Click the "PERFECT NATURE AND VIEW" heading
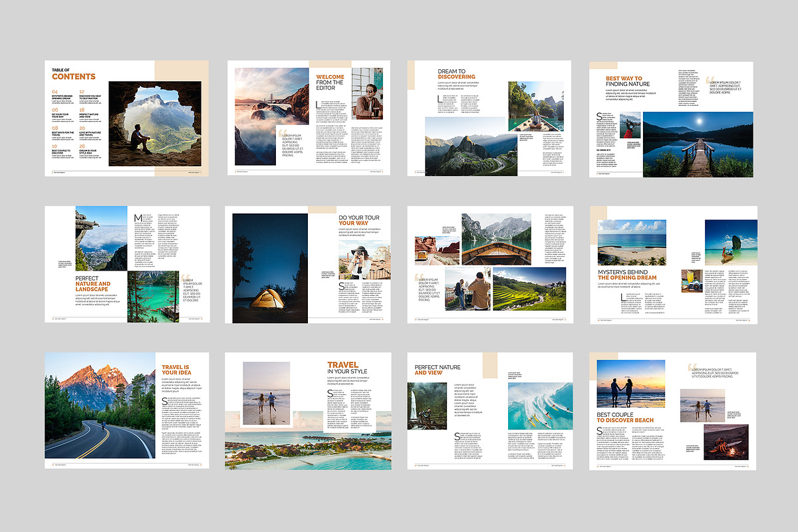 coord(438,370)
